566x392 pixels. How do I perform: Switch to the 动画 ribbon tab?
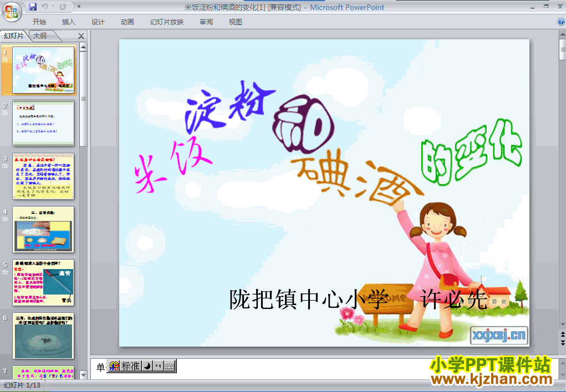[127, 22]
